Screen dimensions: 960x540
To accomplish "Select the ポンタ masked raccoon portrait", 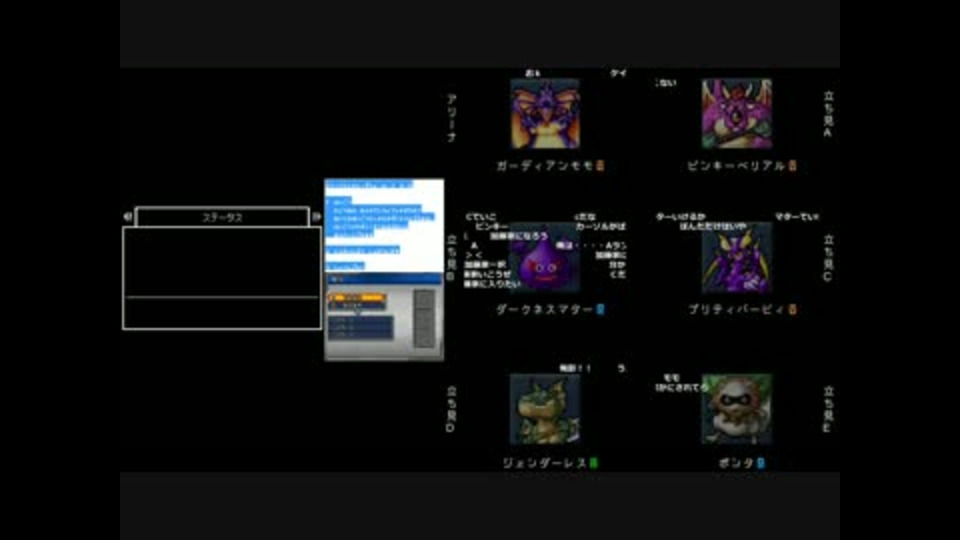I will click(x=737, y=409).
